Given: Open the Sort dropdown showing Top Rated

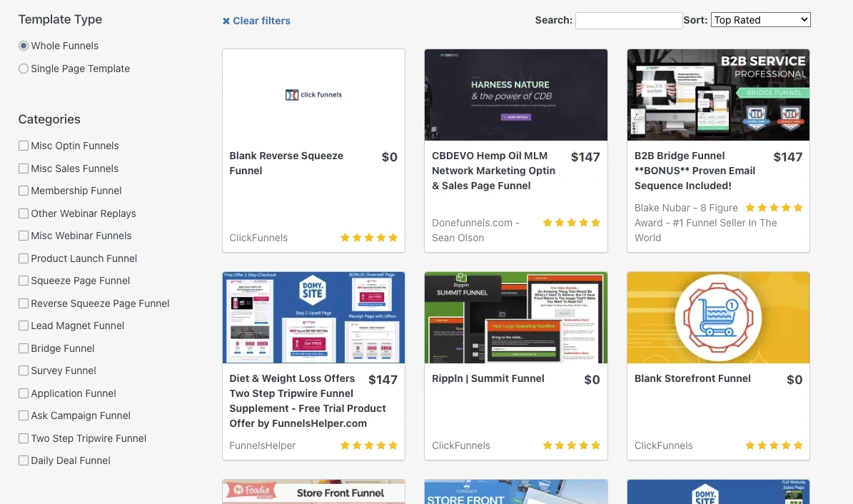Looking at the screenshot, I should click(761, 20).
